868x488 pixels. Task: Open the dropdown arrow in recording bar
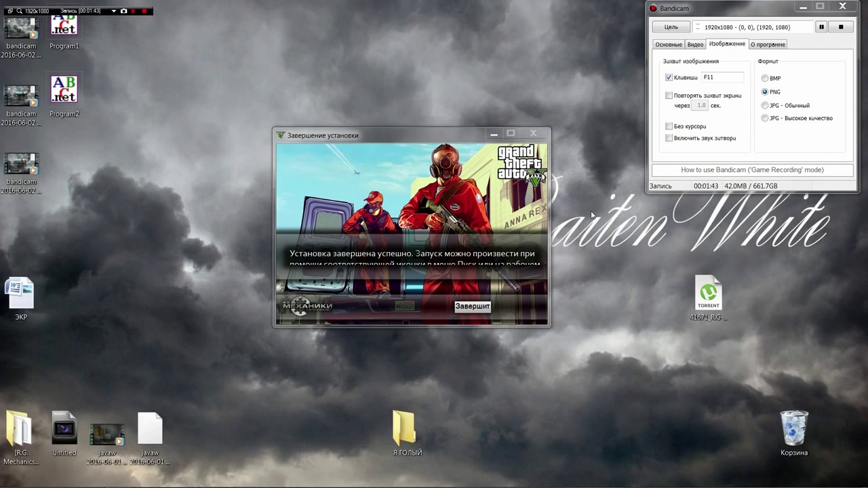114,11
